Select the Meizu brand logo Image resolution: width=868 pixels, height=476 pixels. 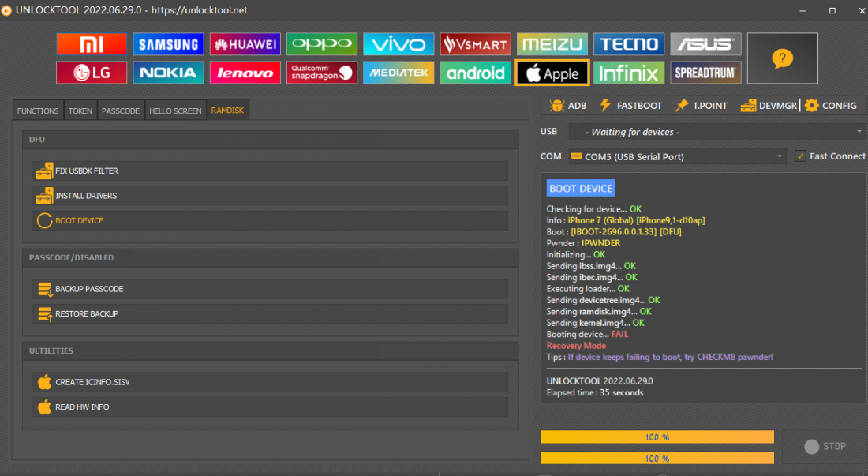552,44
